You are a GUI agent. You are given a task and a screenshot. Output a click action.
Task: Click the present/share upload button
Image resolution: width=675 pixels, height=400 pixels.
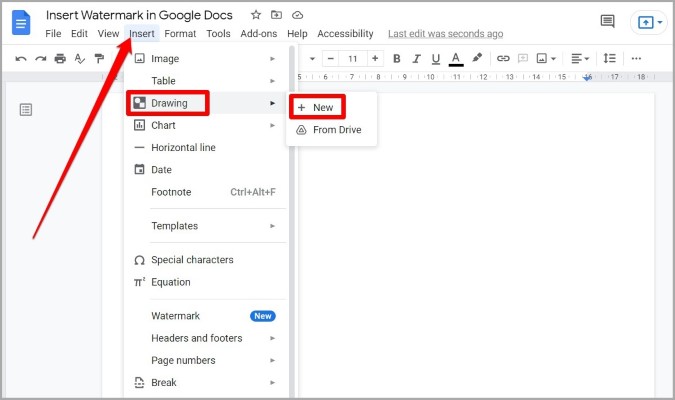645,22
